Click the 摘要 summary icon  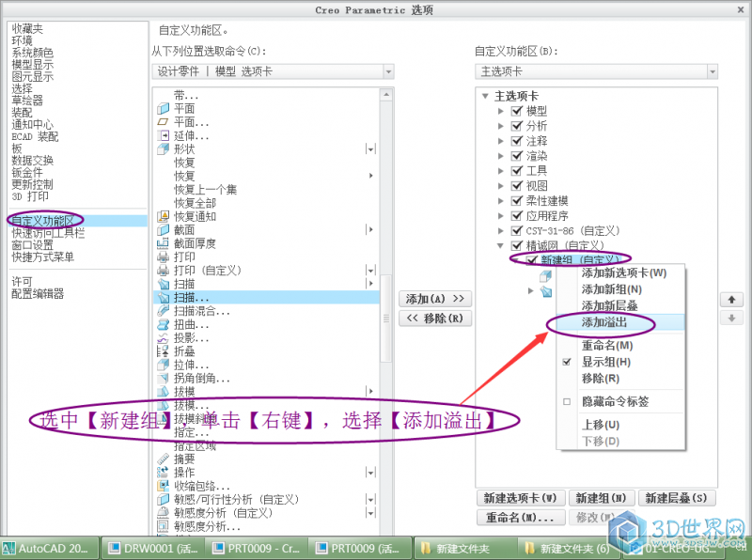[163, 459]
